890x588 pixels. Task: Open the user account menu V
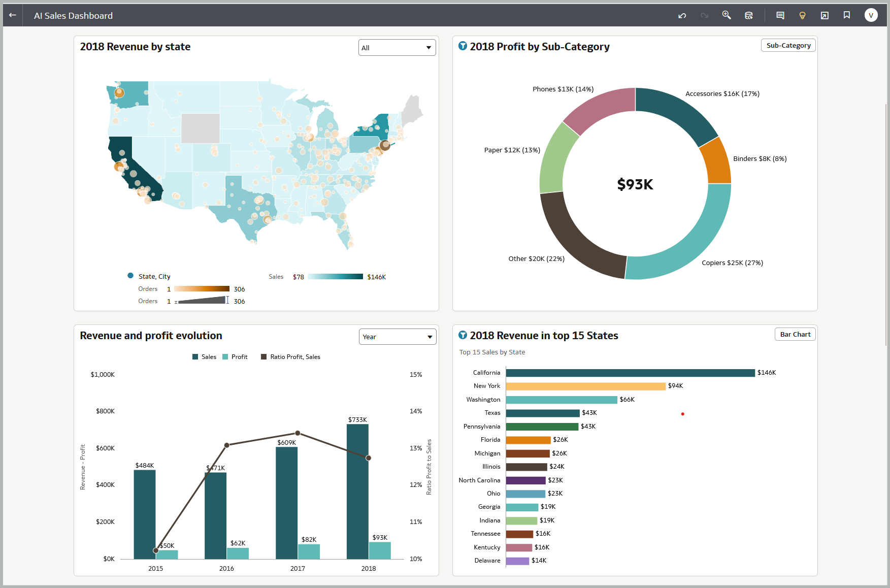(871, 15)
